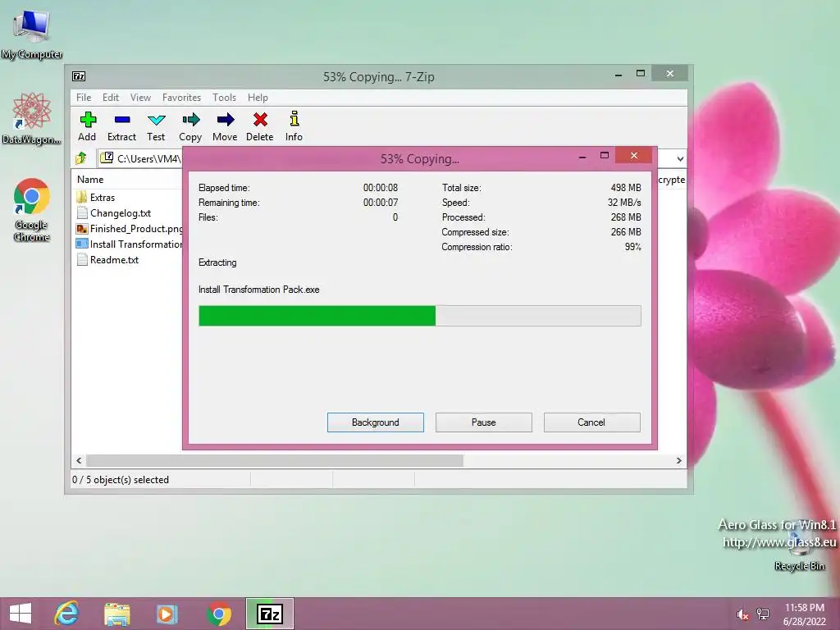Click the Name column header
Image resolution: width=840 pixels, height=630 pixels.
pyautogui.click(x=90, y=180)
